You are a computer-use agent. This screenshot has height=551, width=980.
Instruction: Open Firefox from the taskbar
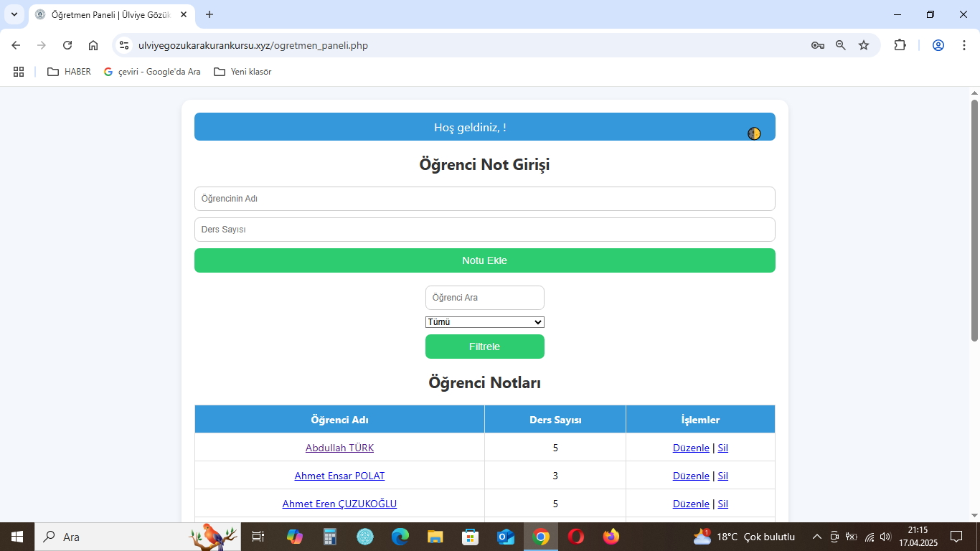(611, 537)
